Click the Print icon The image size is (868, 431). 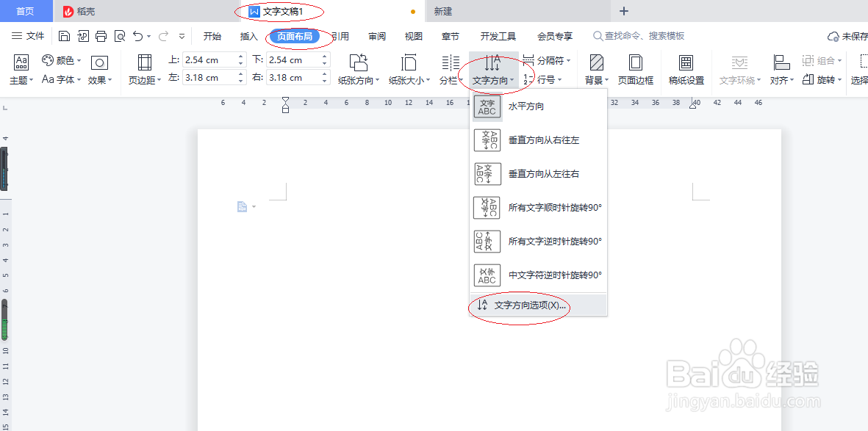101,35
